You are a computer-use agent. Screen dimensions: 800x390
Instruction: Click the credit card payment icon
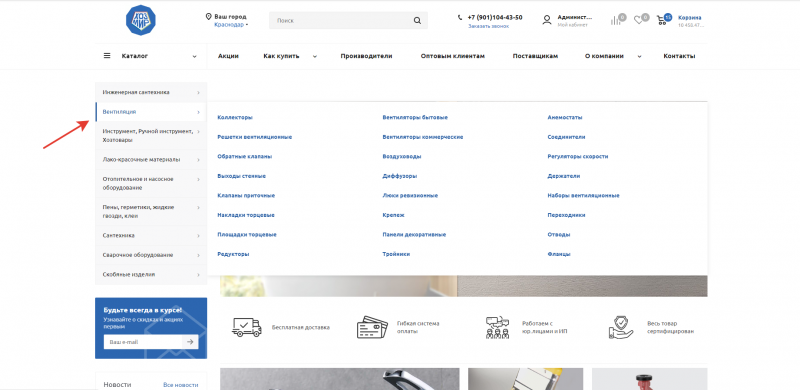coord(372,327)
